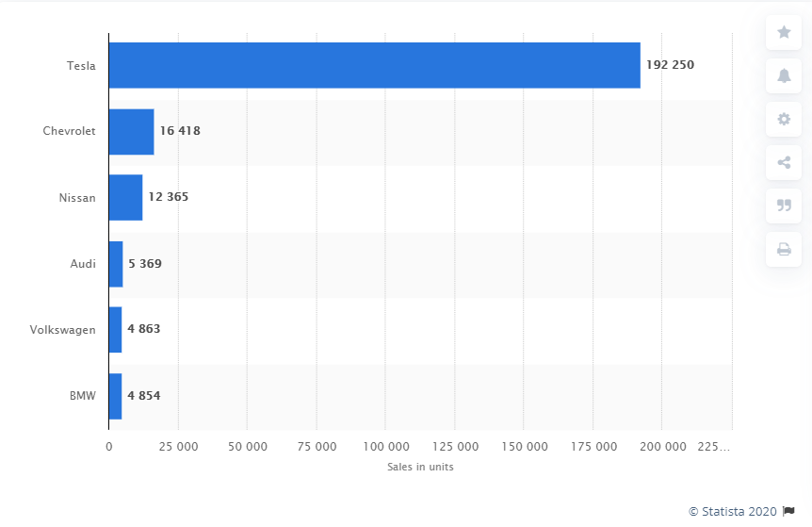Select the Tesla bar in chart
Image resolution: width=812 pixels, height=527 pixels.
coord(374,65)
